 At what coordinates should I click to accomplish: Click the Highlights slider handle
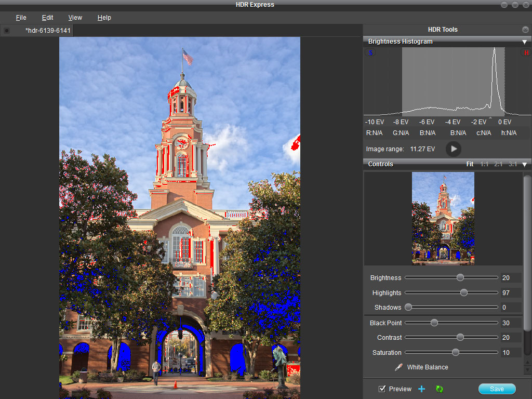click(x=464, y=292)
